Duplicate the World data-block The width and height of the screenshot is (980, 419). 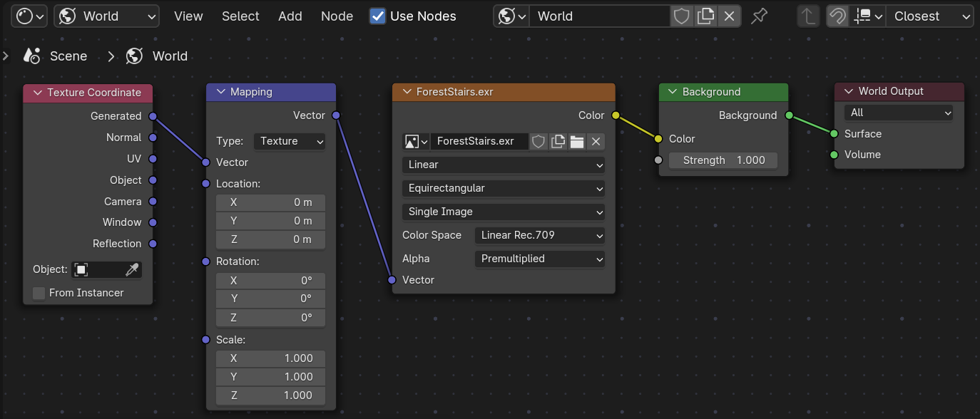tap(705, 16)
